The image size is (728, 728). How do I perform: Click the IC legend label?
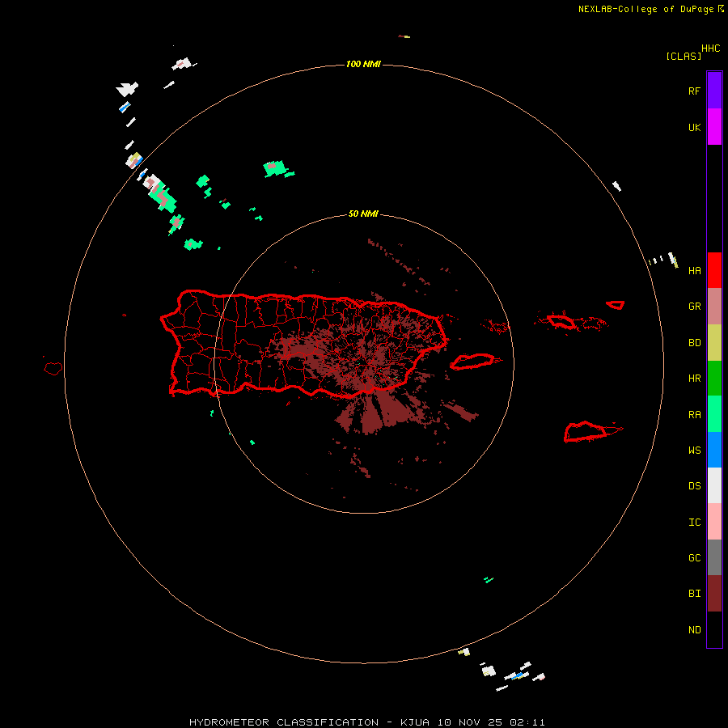[694, 522]
